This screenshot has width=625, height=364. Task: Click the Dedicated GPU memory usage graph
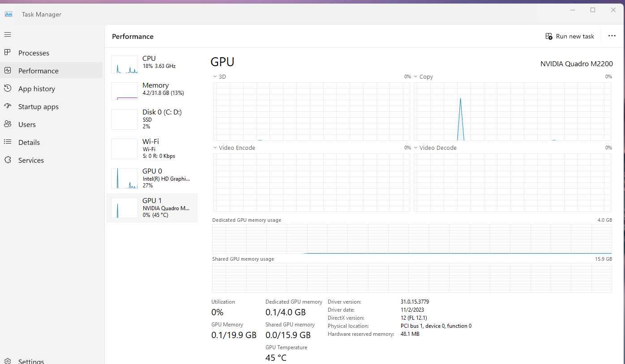pyautogui.click(x=412, y=239)
